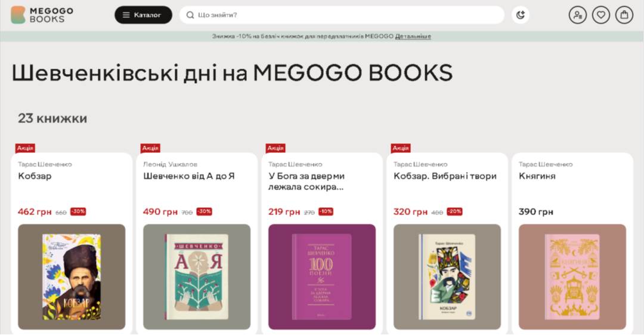Click the 'Кобзар. Вибрані твори' title link
Image resolution: width=644 pixels, height=335 pixels.
coord(445,176)
